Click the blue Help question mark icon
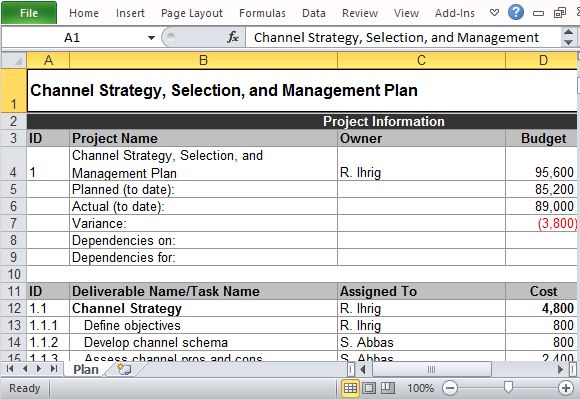The height and width of the screenshot is (400, 580). pyautogui.click(x=516, y=13)
